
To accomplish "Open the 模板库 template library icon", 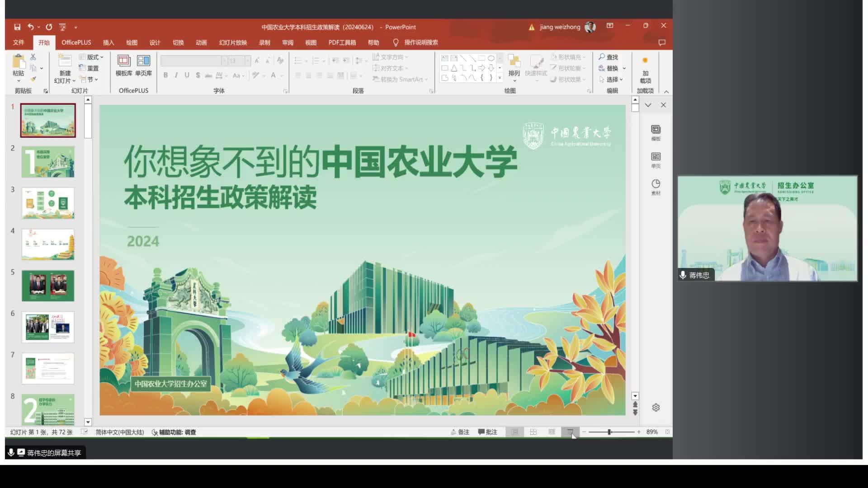I will click(x=124, y=61).
